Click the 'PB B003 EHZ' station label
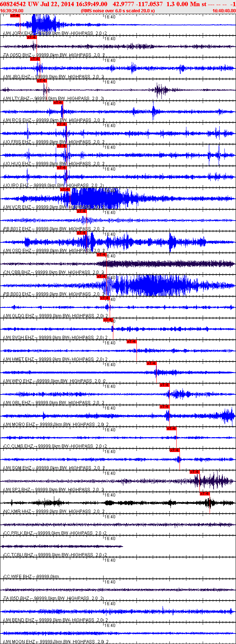The width and height of the screenshot is (236, 644). [17, 294]
